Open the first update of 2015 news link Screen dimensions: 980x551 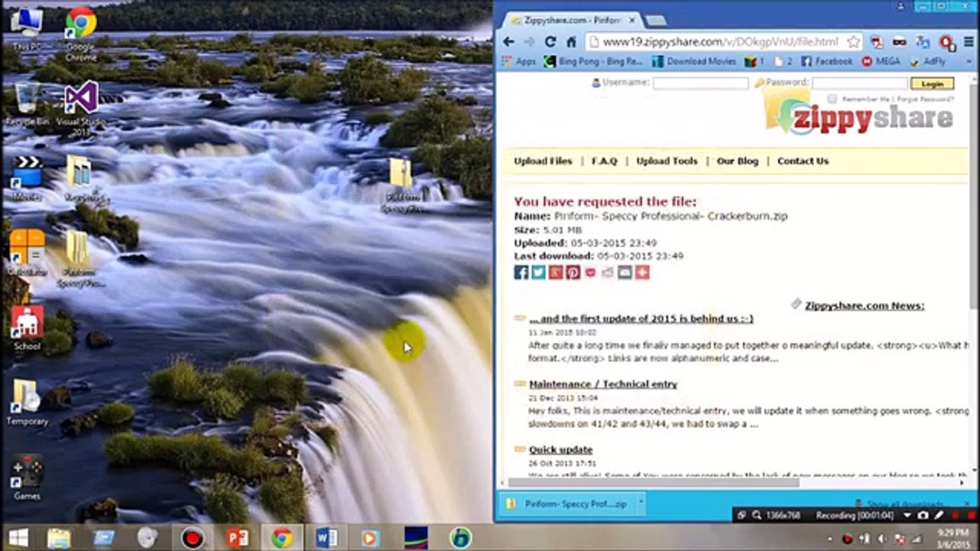[641, 318]
